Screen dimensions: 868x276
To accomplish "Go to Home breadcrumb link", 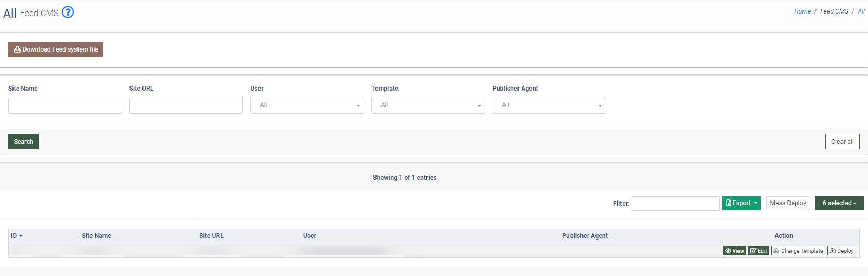I will point(802,11).
